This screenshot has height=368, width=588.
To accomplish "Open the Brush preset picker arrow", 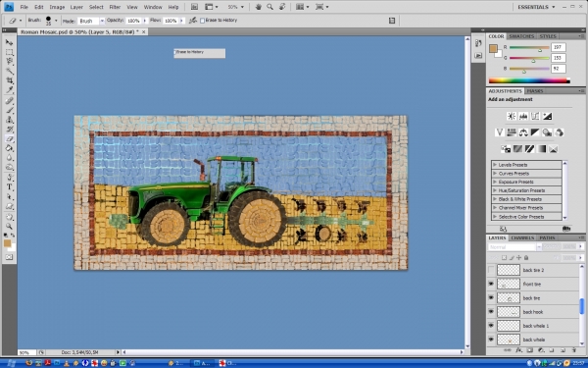I will click(56, 21).
